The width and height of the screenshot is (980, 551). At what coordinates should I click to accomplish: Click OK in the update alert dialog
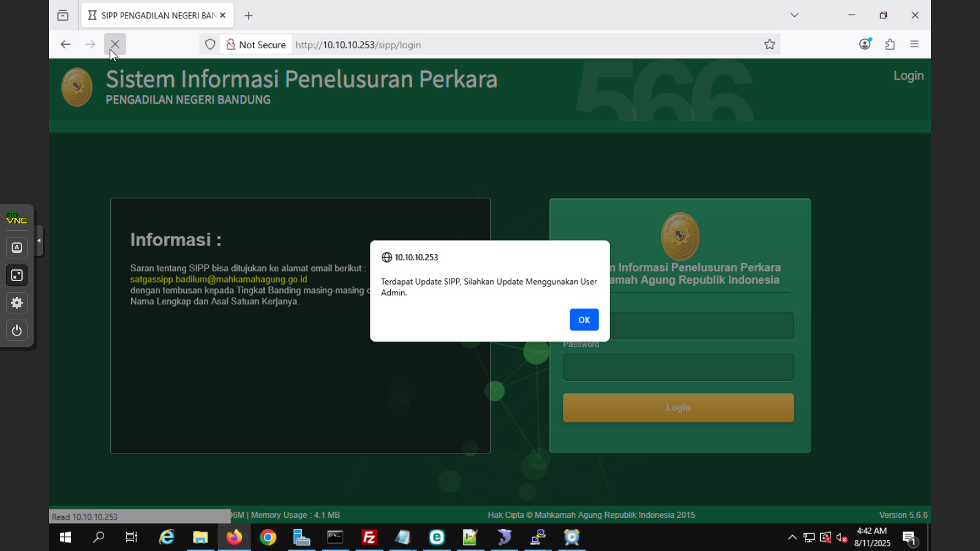click(x=584, y=320)
